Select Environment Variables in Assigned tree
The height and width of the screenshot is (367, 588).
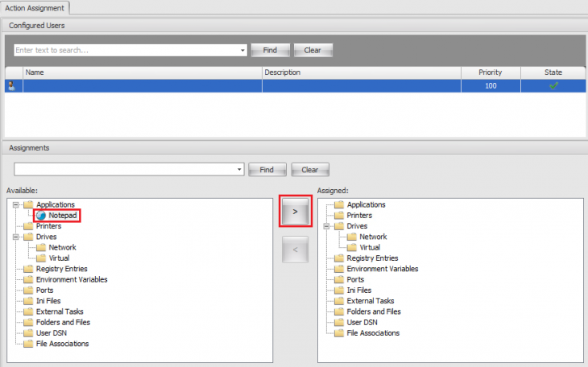pyautogui.click(x=383, y=269)
